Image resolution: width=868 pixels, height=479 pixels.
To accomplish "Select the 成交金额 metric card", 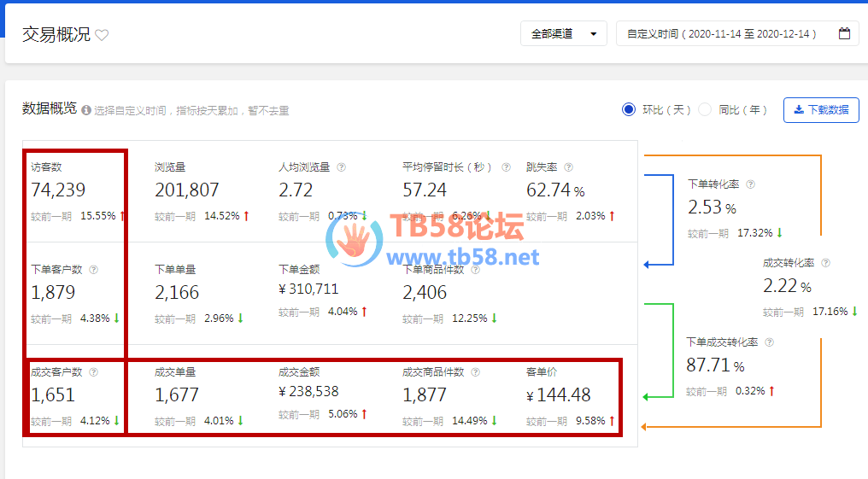I will (323, 395).
